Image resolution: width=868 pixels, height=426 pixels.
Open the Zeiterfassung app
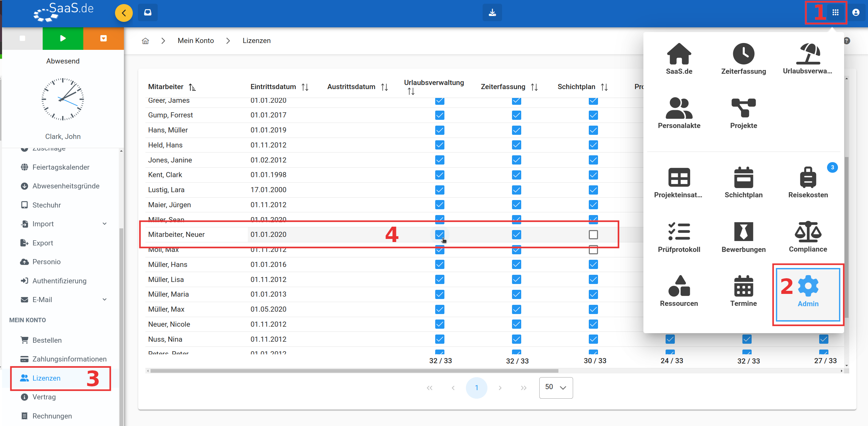[x=743, y=59]
